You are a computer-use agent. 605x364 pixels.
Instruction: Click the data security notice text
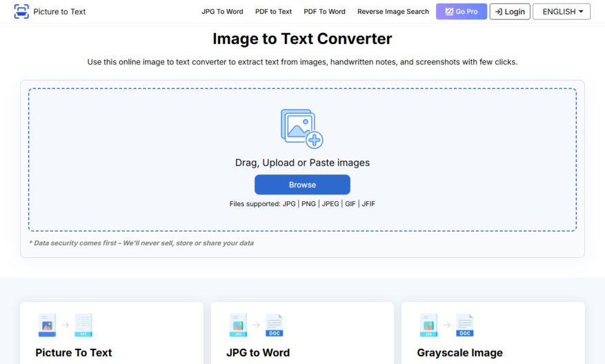tap(141, 243)
